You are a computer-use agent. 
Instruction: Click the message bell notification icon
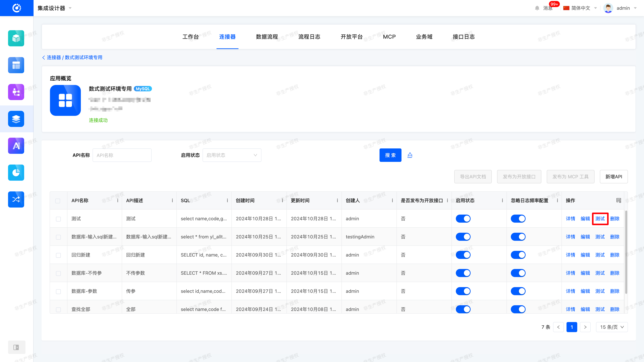click(x=537, y=8)
